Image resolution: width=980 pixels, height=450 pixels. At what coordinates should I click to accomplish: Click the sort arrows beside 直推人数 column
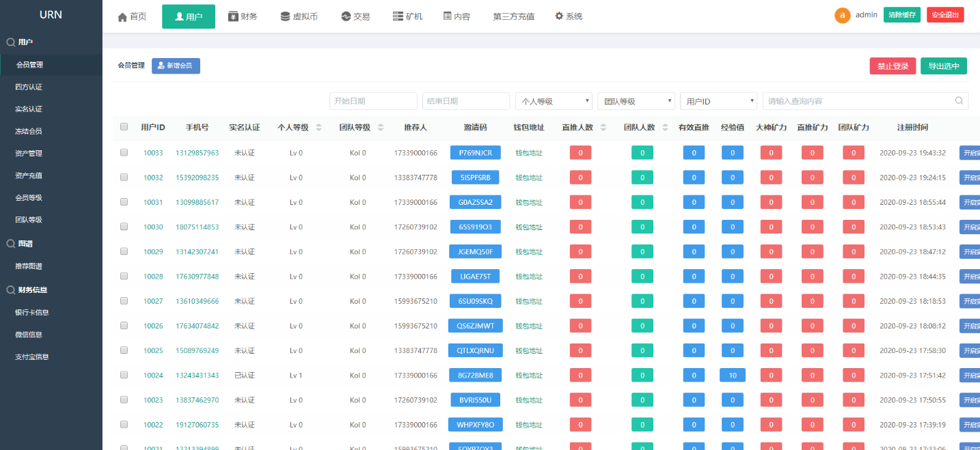(603, 128)
